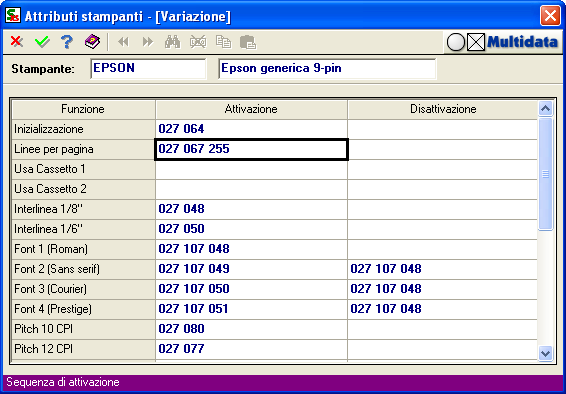Go to previous record with left arrows

coord(123,42)
